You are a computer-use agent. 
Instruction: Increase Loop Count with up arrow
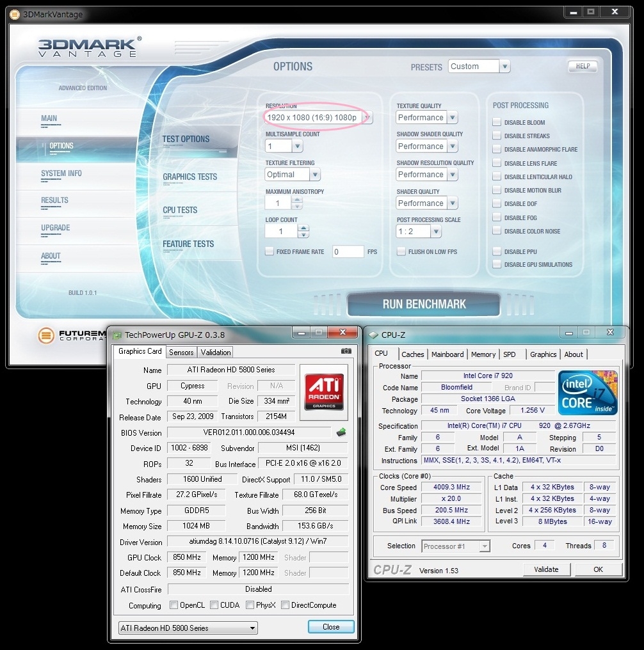click(x=303, y=228)
